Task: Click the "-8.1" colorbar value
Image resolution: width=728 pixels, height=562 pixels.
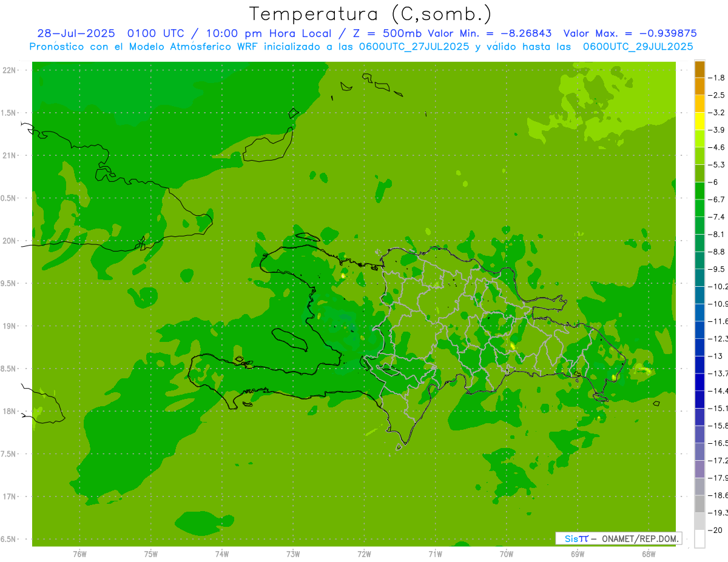Action: [716, 234]
